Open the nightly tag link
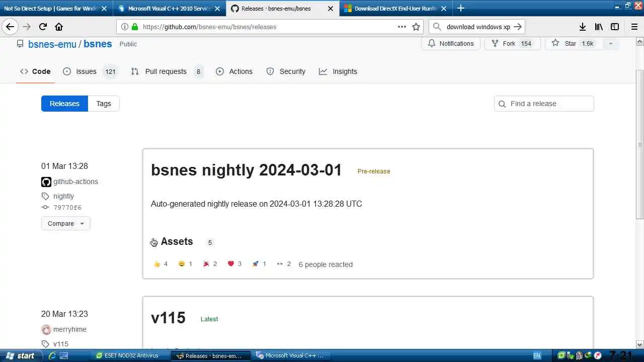 pos(63,196)
